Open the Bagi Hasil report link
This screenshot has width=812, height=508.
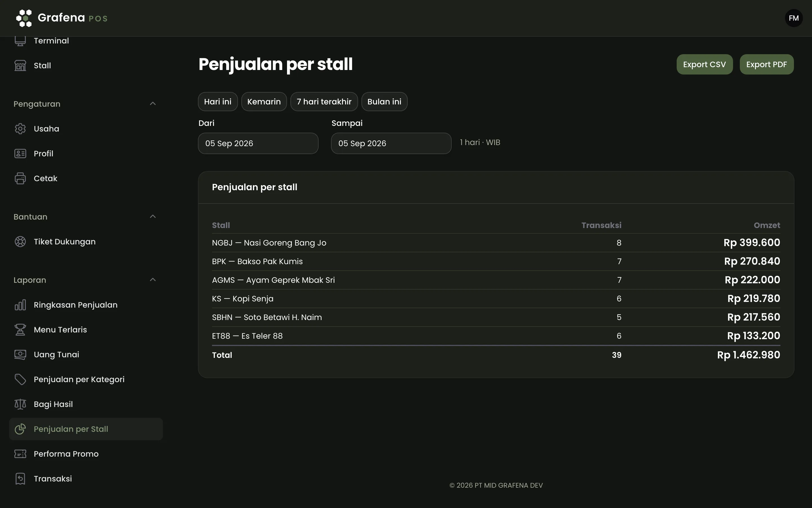click(86, 404)
